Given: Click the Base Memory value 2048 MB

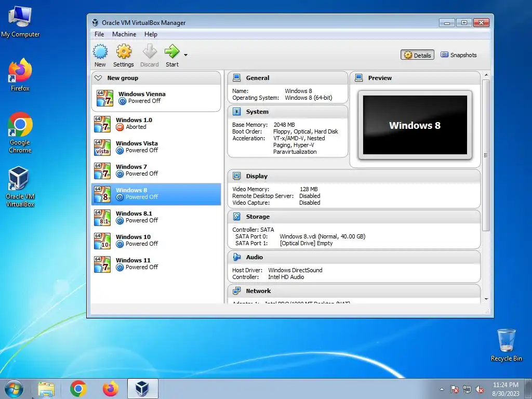Looking at the screenshot, I should (x=284, y=125).
